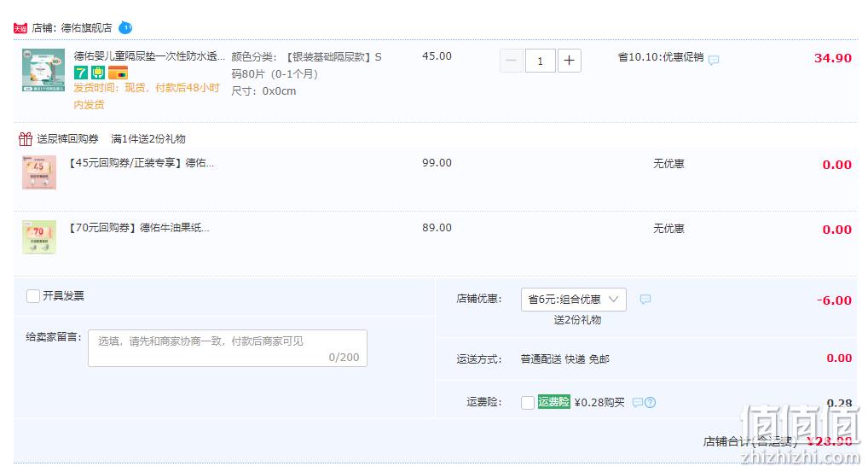
Task: Click the -6.00 store discount amount
Action: coord(834,300)
